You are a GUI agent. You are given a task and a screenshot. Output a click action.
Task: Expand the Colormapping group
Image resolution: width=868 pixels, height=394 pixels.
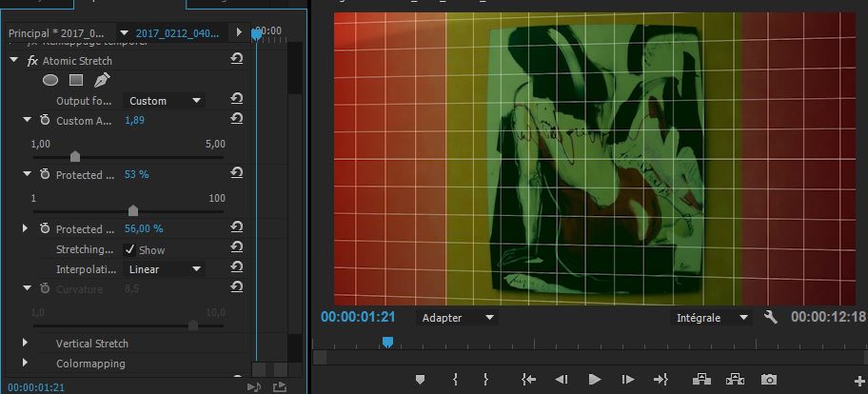coord(25,363)
